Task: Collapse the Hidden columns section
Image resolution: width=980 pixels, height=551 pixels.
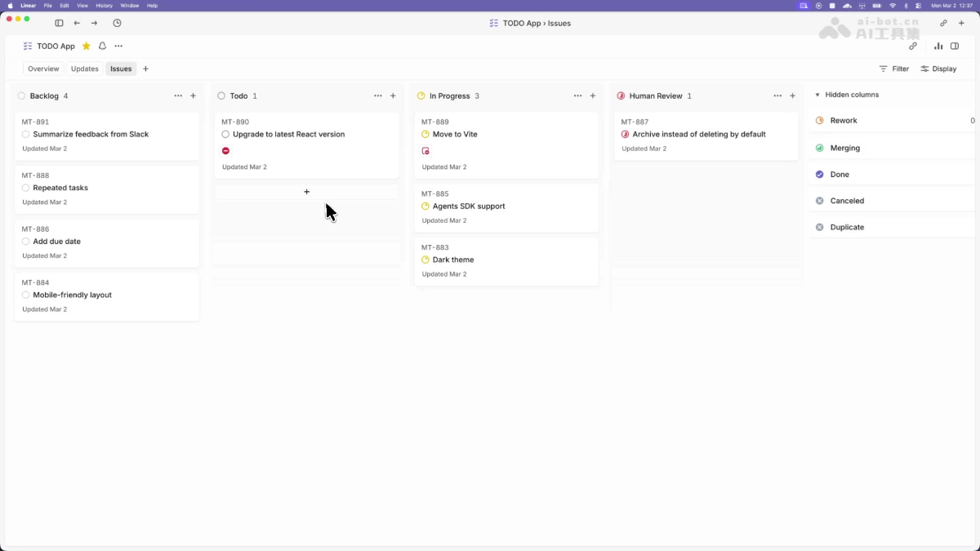Action: point(817,95)
